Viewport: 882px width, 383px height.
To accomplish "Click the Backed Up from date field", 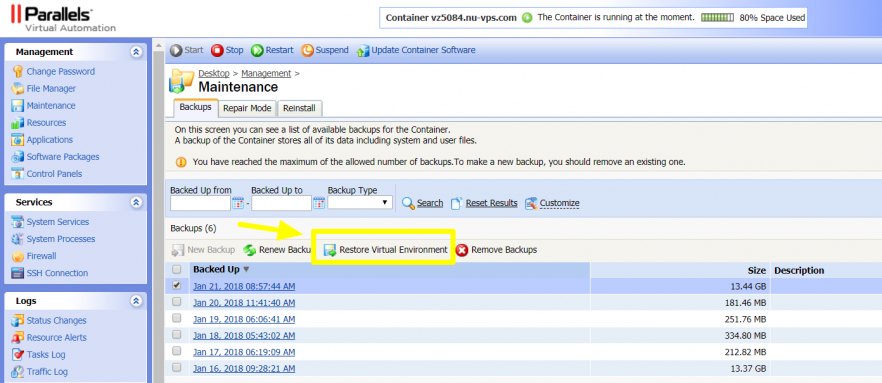I will click(200, 203).
